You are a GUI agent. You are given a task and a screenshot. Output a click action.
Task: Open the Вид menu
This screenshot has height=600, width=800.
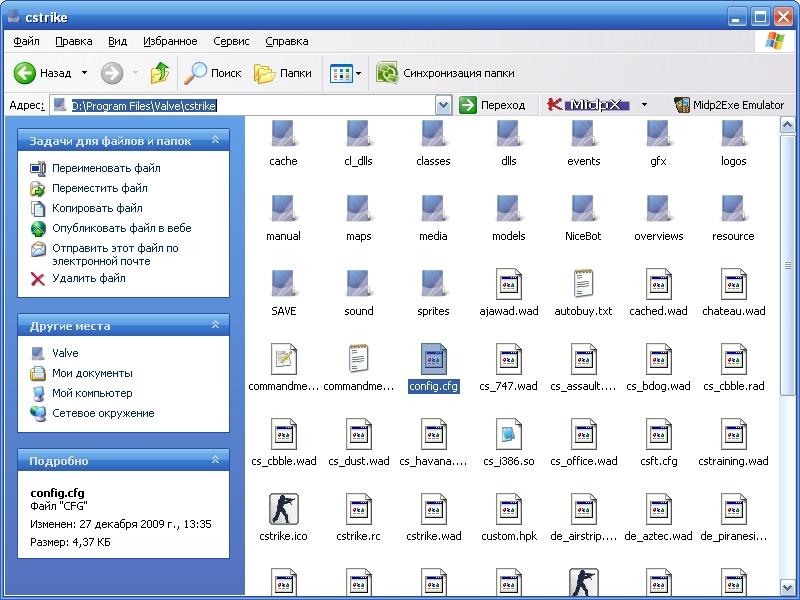pyautogui.click(x=117, y=41)
